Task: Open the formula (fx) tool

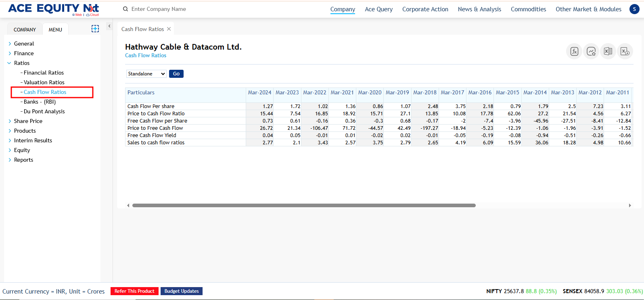Action: tap(574, 51)
